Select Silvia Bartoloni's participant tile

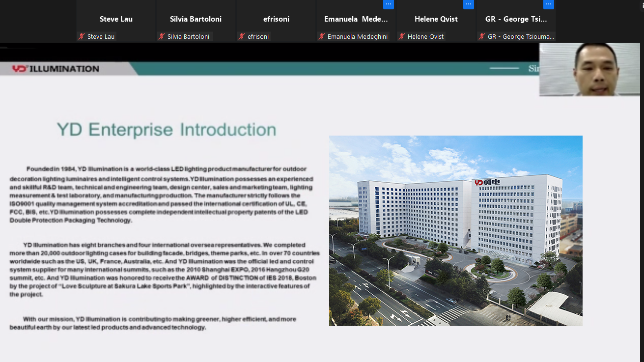[x=196, y=19]
